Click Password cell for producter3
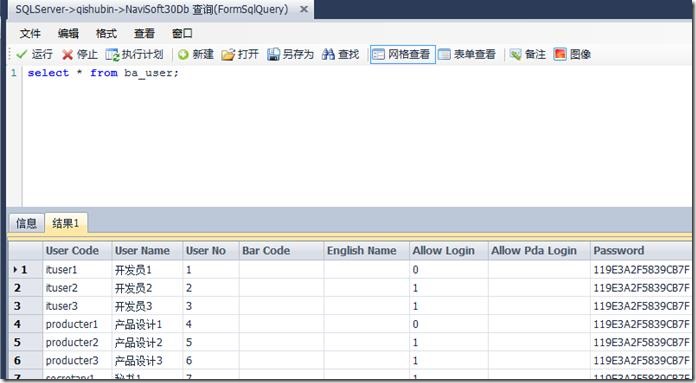The image size is (696, 383). [641, 361]
